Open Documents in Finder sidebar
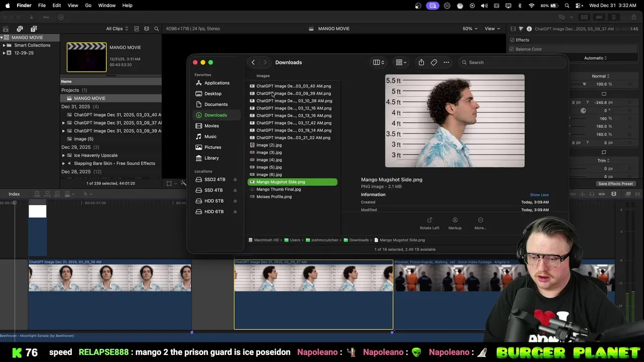This screenshot has width=644, height=362. (216, 105)
